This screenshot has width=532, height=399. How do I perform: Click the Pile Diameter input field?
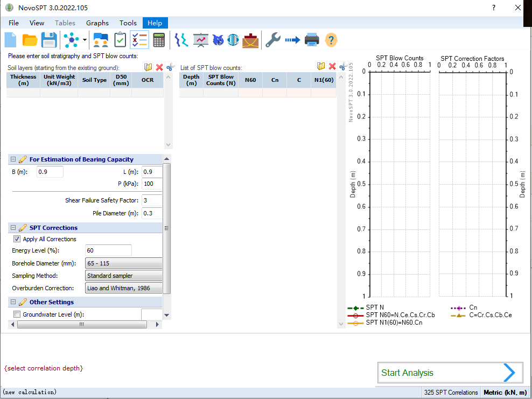(152, 213)
